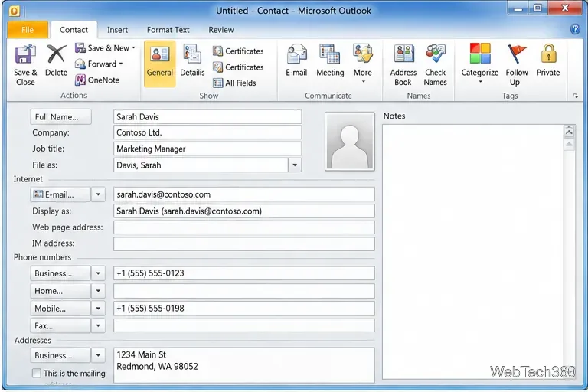This screenshot has height=392, width=588.
Task: Switch to the Detailis view icon
Action: point(192,54)
